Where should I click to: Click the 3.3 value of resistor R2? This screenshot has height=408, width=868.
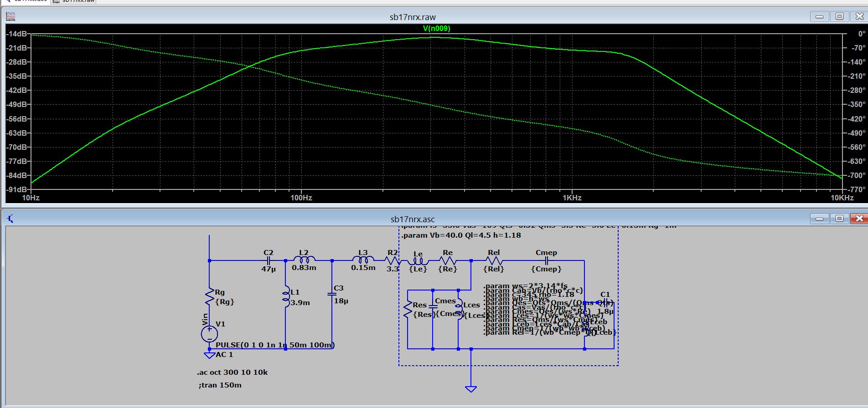(393, 269)
